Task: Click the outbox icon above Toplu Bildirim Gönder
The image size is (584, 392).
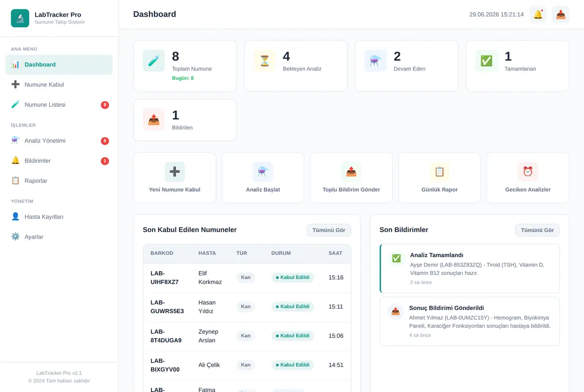Action: [351, 172]
